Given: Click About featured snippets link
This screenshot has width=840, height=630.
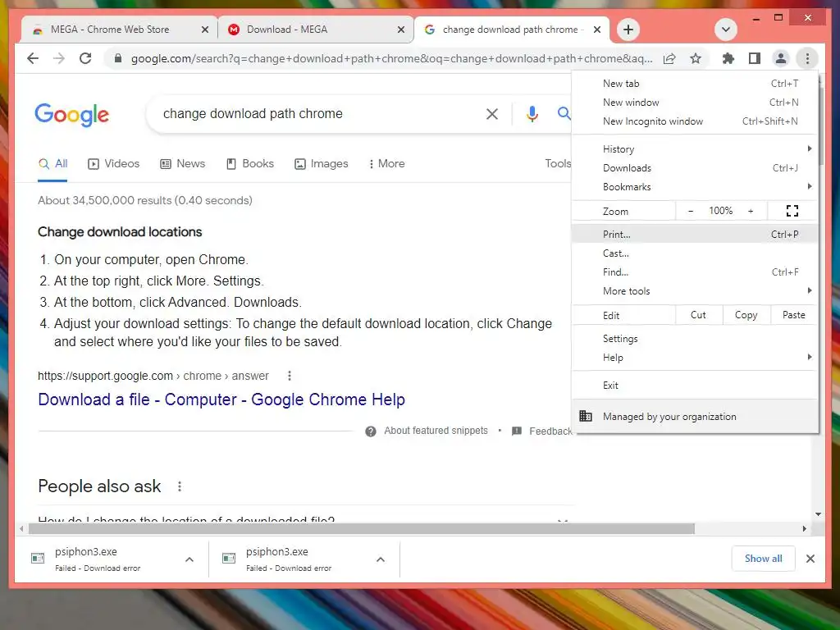Looking at the screenshot, I should (436, 431).
